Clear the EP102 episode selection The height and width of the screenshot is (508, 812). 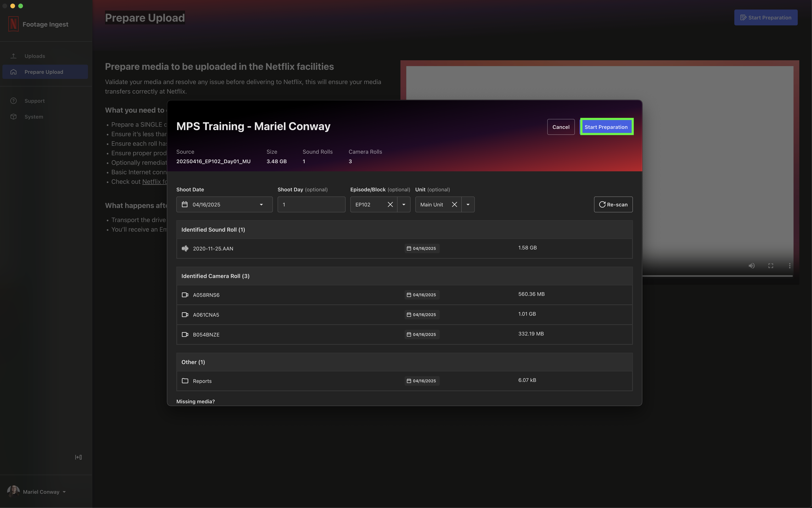coord(390,204)
